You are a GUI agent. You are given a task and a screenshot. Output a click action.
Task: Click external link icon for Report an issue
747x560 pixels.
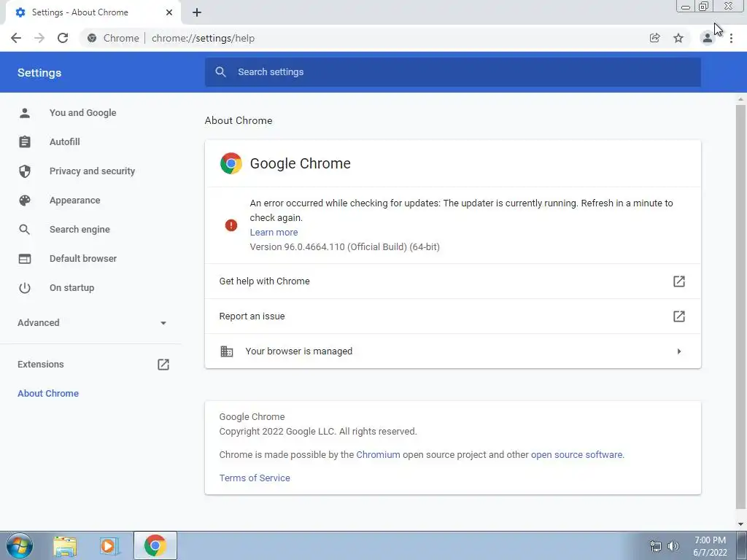click(x=679, y=316)
